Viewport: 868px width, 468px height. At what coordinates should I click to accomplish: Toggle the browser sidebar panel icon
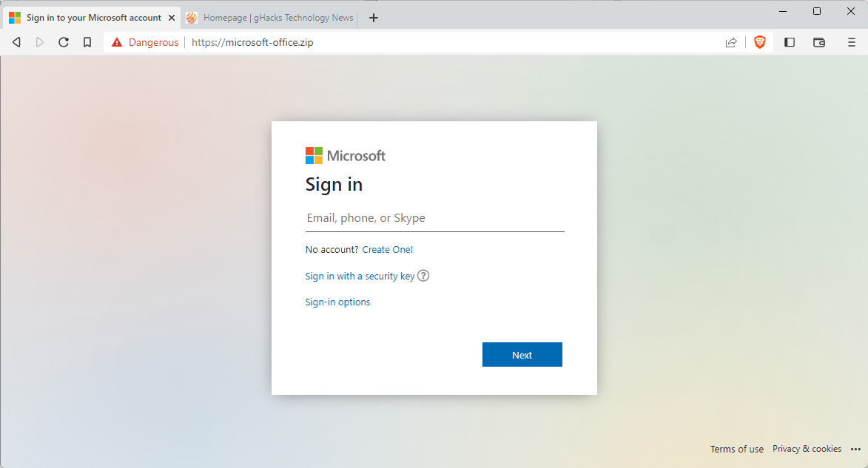pyautogui.click(x=790, y=42)
